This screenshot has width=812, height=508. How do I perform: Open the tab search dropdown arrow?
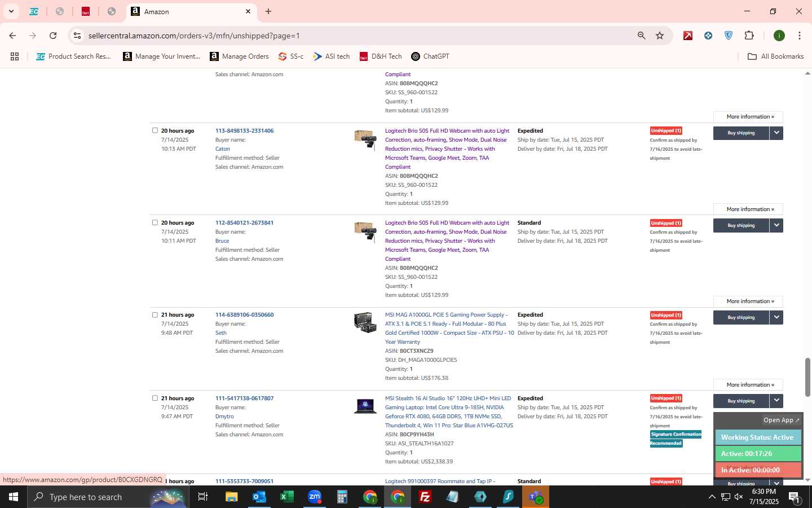(x=11, y=11)
